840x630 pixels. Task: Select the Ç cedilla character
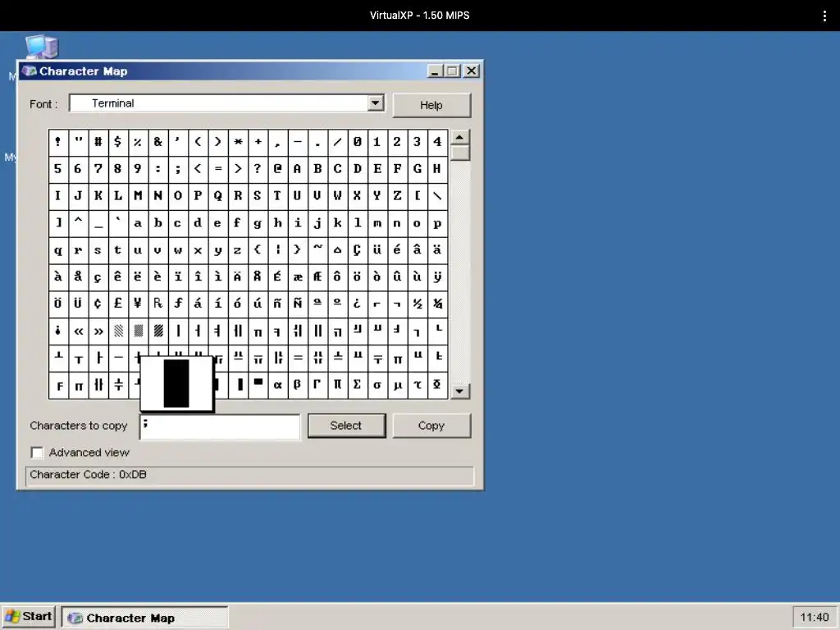point(358,249)
